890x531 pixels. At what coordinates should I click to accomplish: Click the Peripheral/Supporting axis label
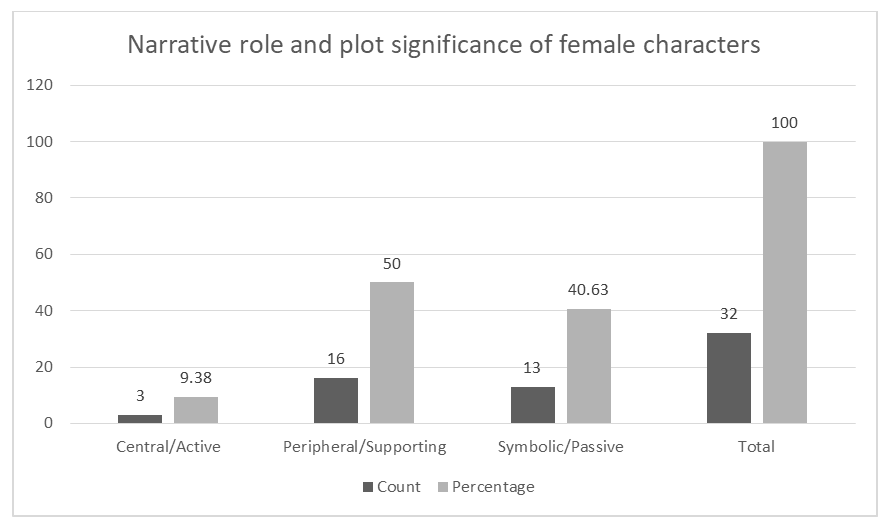(x=364, y=447)
